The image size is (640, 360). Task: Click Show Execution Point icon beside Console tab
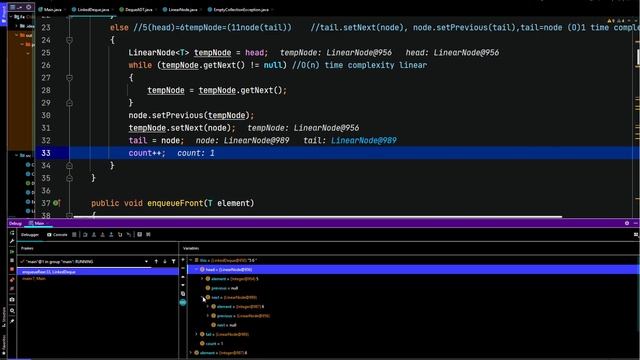tap(74, 235)
